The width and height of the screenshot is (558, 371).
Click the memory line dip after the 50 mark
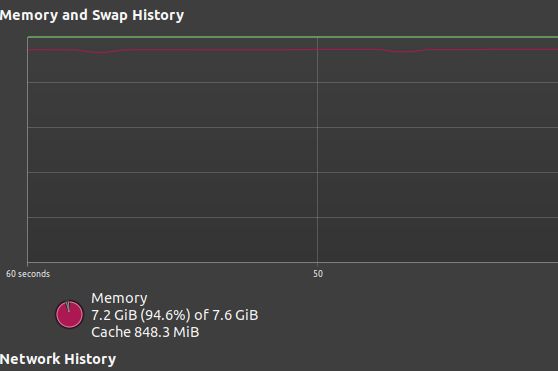tap(404, 52)
